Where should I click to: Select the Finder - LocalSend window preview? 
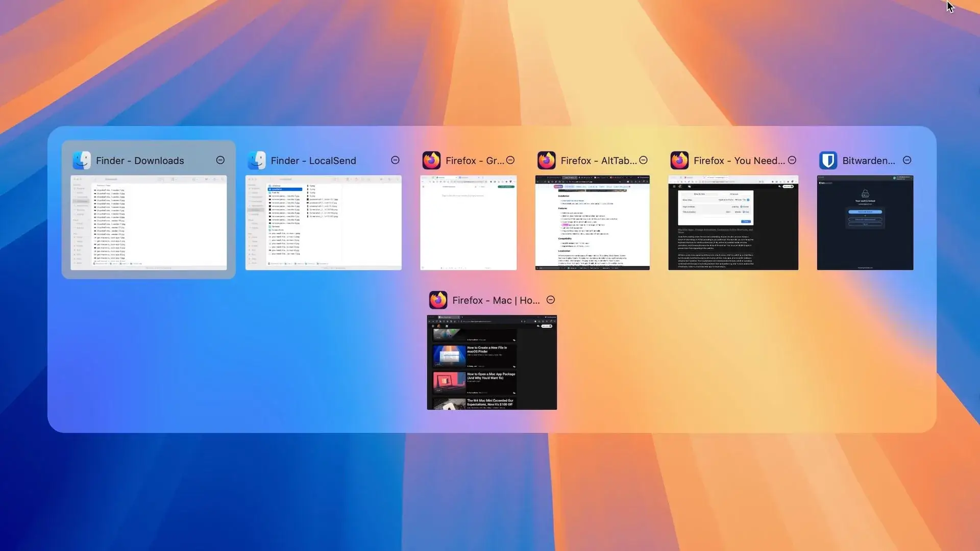click(323, 223)
